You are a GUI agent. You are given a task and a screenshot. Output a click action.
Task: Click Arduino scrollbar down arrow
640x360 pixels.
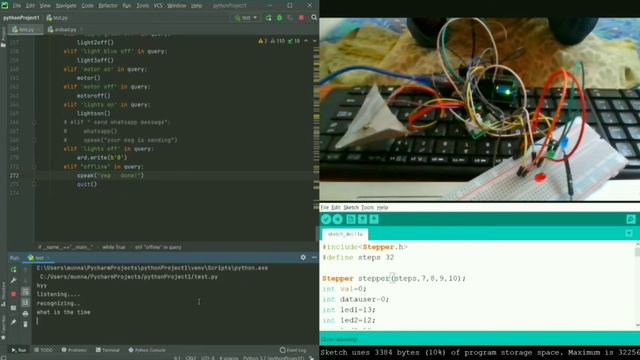[637, 325]
